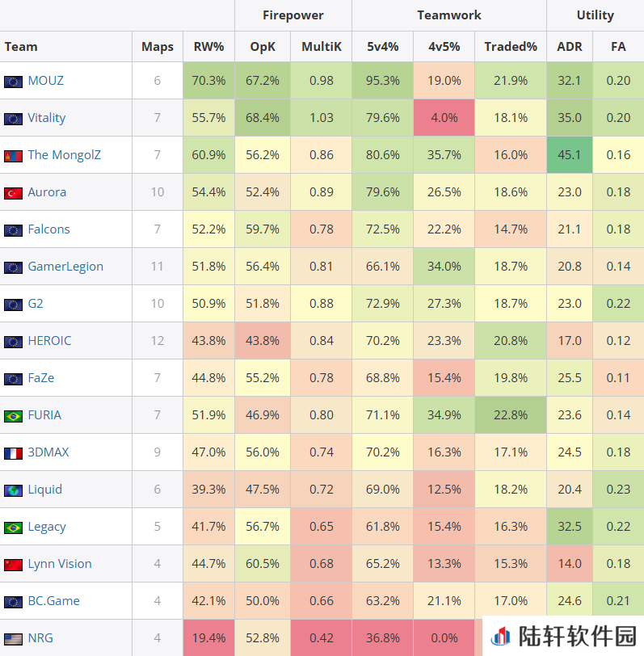The height and width of the screenshot is (656, 644).
Task: Sort table by OpK column
Action: (263, 46)
